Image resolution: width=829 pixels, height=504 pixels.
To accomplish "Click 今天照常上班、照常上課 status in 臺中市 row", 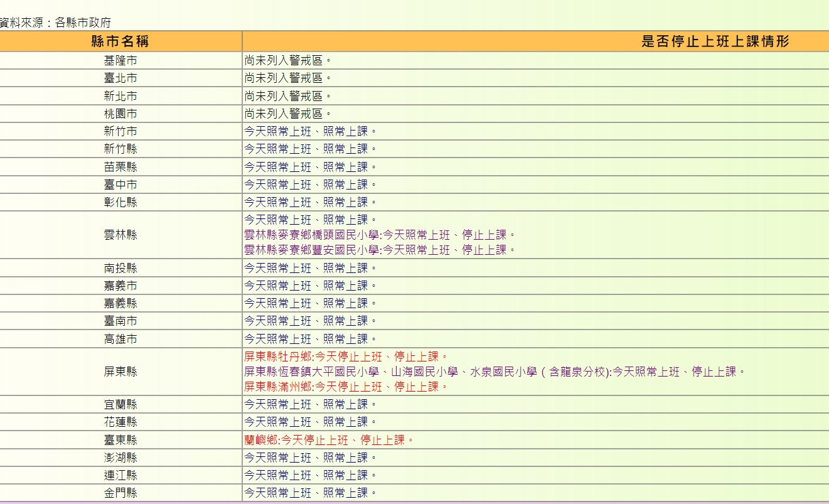I will coord(311,185).
